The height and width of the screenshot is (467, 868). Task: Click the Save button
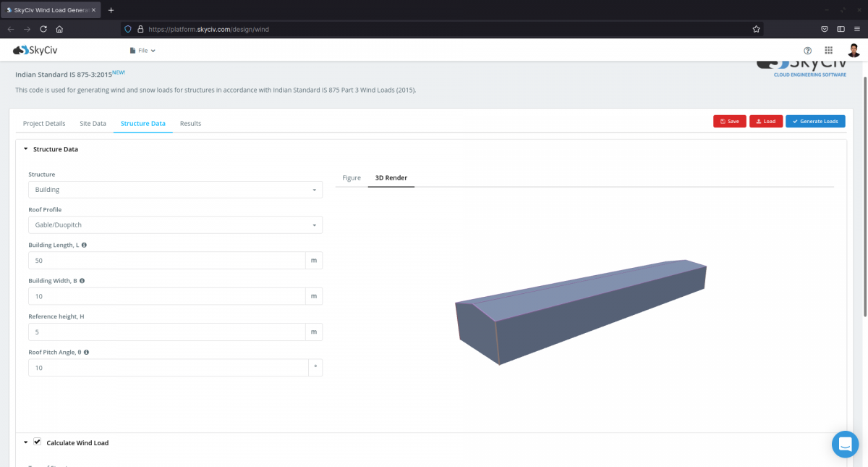[729, 121]
